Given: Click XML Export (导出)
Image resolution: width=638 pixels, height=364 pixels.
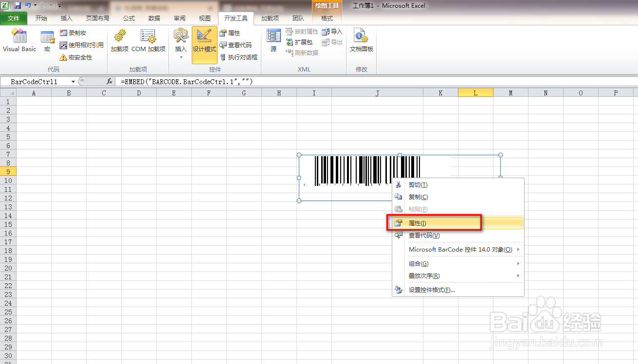Looking at the screenshot, I should 332,42.
